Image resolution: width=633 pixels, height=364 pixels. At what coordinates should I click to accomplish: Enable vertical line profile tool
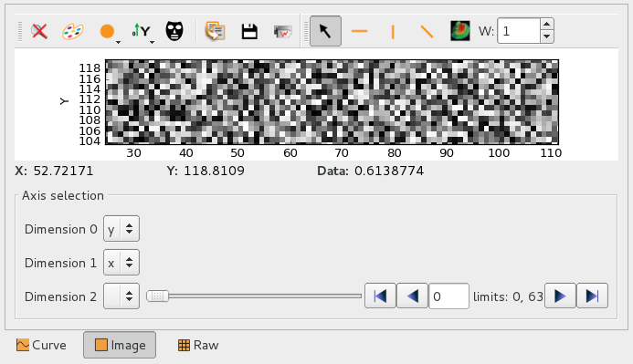point(393,31)
